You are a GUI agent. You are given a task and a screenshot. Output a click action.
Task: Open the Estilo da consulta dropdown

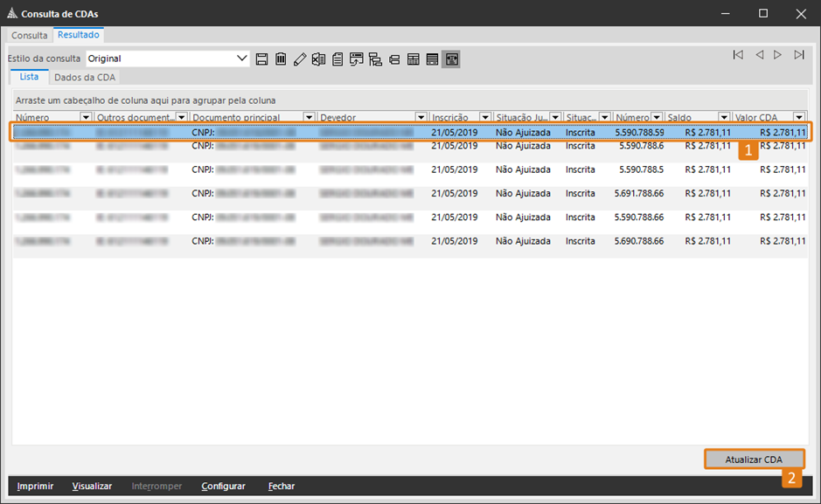[x=242, y=59]
